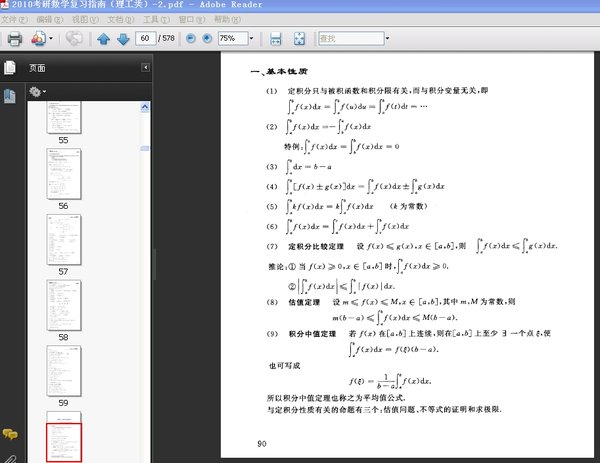600x463 pixels.
Task: Open the Comments panel icon at sidebar bottom
Action: (x=10, y=434)
